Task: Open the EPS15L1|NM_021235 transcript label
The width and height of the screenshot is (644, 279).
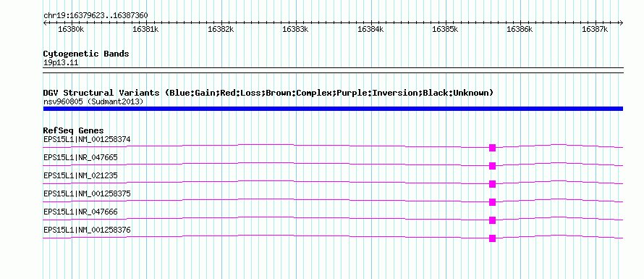Action: point(80,175)
